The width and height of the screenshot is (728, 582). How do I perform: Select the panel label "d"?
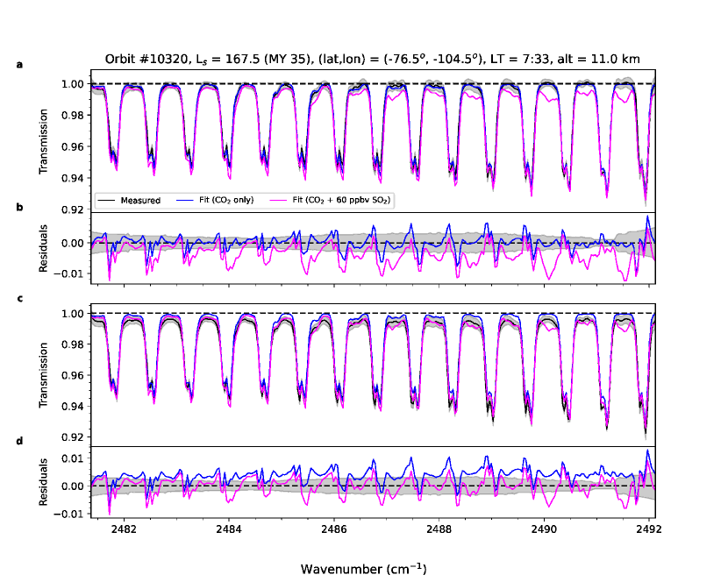click(19, 441)
